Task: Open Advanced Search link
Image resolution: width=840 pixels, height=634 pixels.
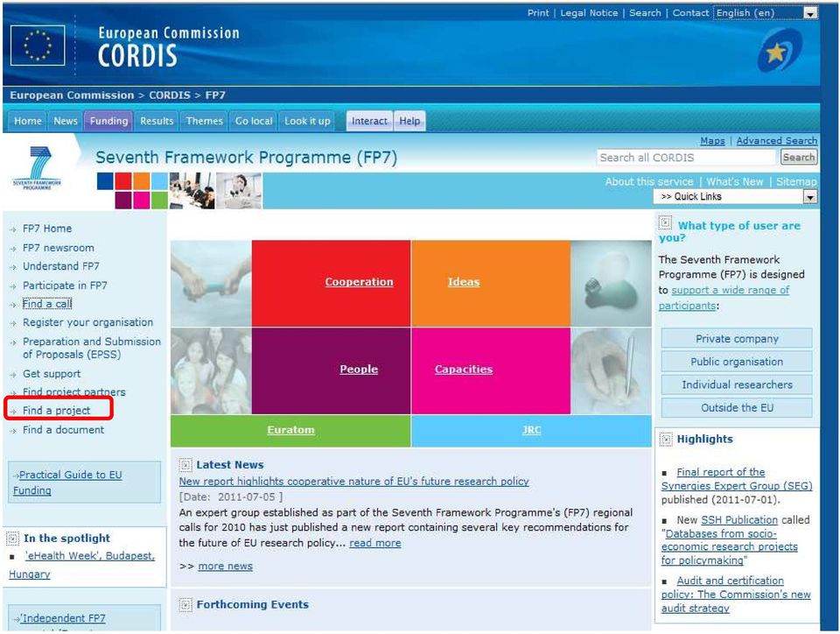Action: coord(777,141)
